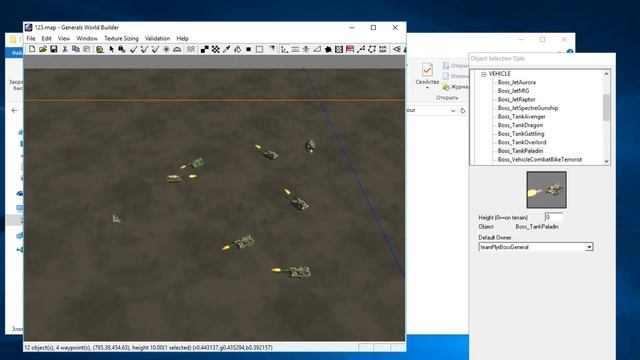
Task: Select the small checkerboard texture tool
Action: click(x=204, y=49)
